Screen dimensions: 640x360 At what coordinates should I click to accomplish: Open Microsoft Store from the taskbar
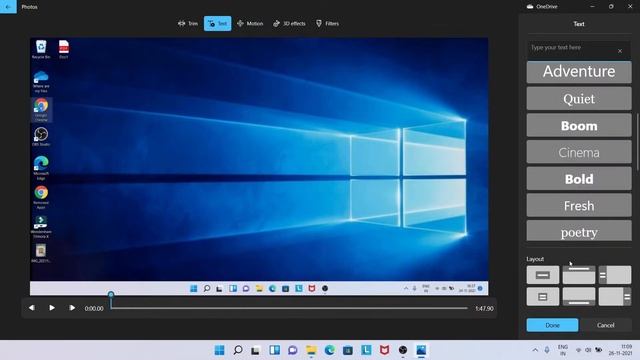click(x=348, y=350)
